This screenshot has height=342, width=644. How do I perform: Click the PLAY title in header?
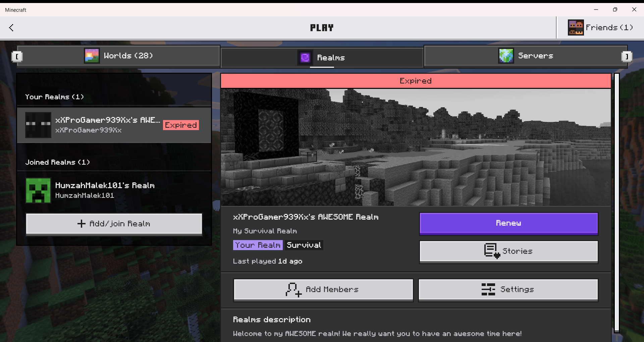tap(322, 28)
